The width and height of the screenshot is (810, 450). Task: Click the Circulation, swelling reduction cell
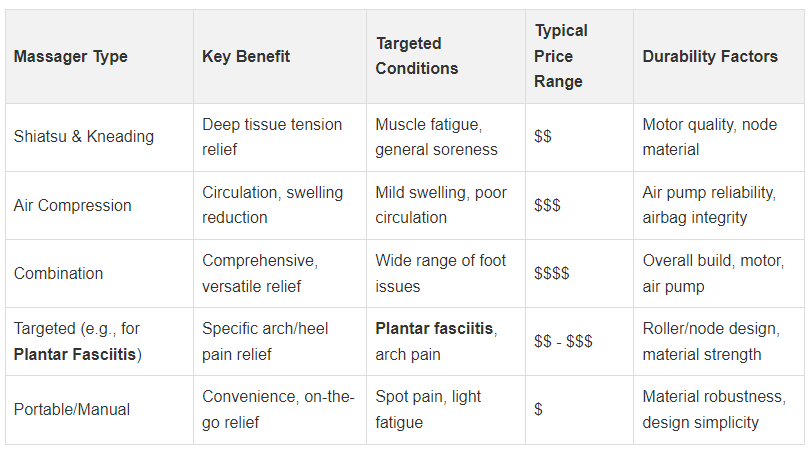[272, 205]
